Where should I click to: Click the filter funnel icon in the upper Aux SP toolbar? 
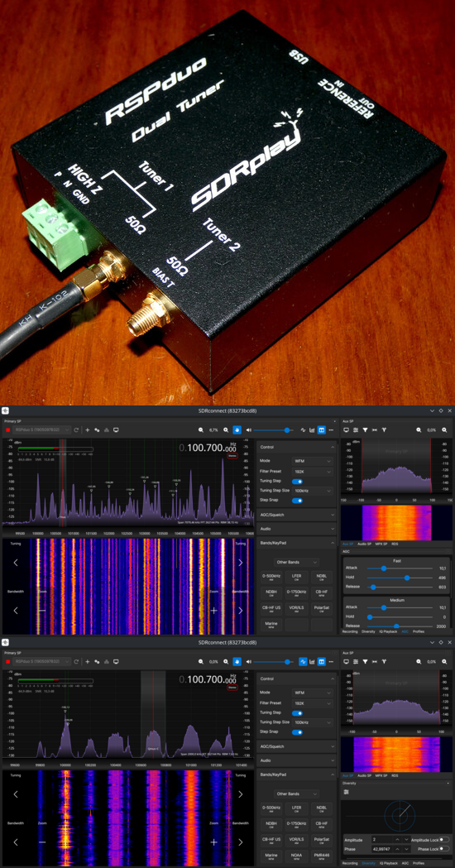pyautogui.click(x=366, y=429)
